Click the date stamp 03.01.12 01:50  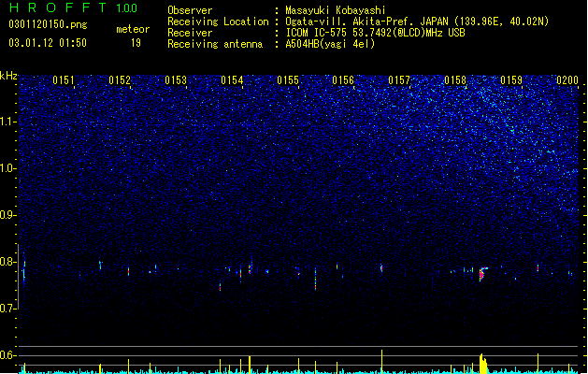(48, 43)
